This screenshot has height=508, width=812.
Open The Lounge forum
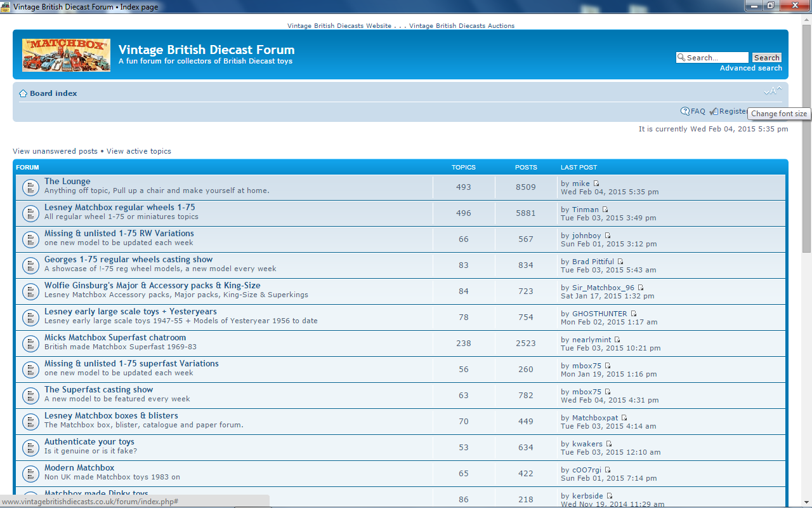(x=67, y=182)
